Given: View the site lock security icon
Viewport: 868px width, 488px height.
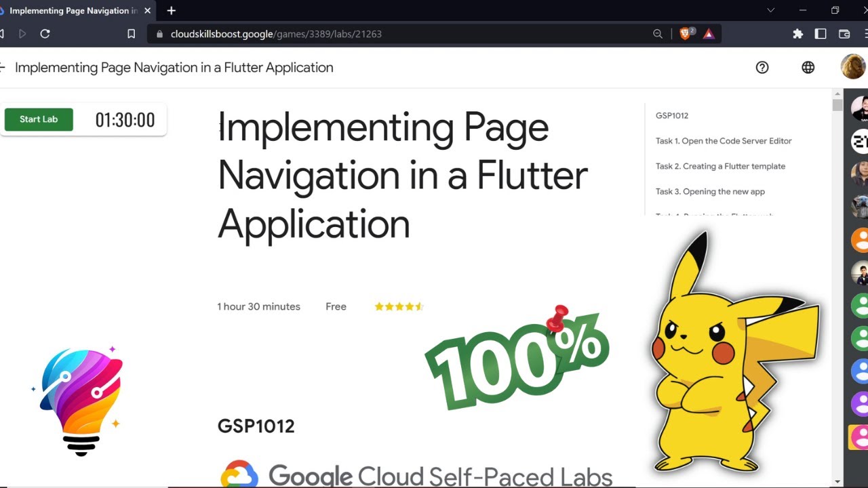Looking at the screenshot, I should [x=159, y=34].
